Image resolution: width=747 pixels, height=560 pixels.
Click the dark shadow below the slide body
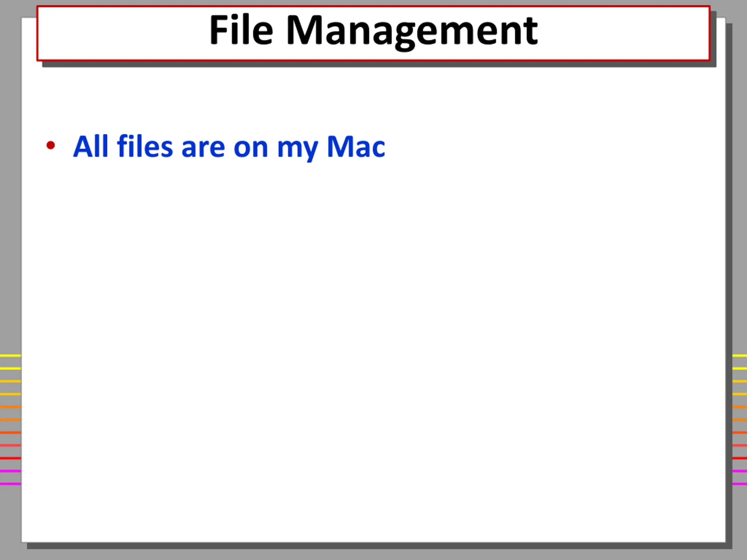click(x=378, y=545)
